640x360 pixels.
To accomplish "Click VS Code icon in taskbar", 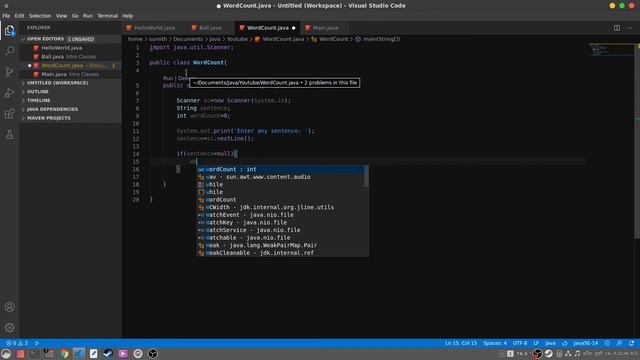I will coord(79,353).
